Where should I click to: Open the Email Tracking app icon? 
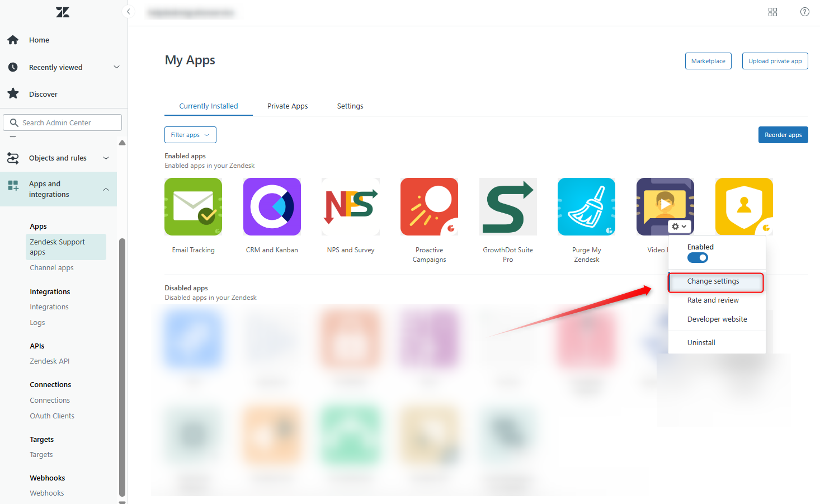(x=193, y=206)
